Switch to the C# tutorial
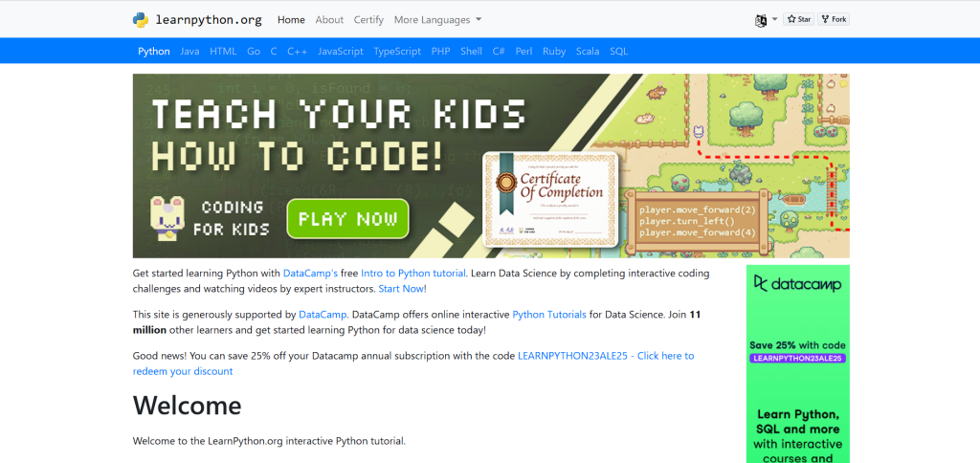Image resolution: width=980 pixels, height=463 pixels. [x=499, y=52]
